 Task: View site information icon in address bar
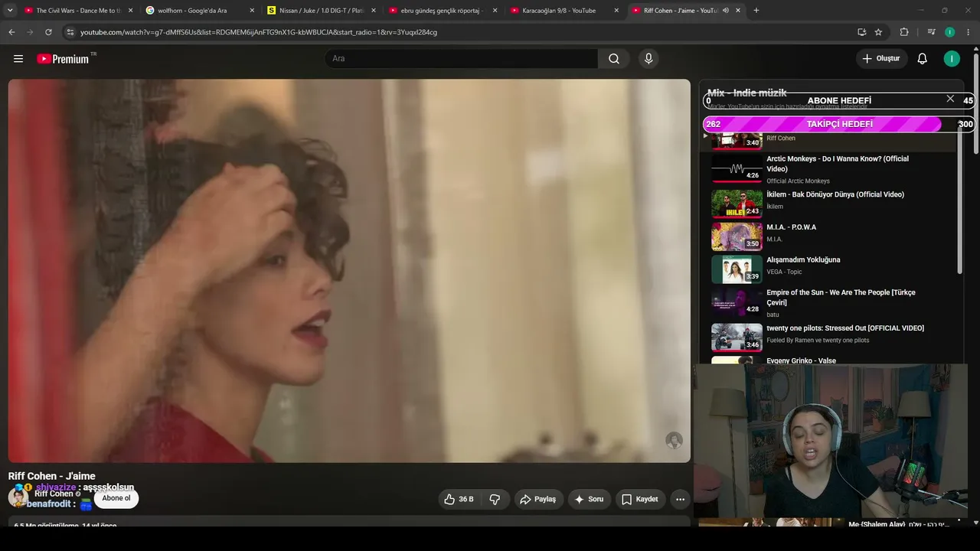(70, 32)
